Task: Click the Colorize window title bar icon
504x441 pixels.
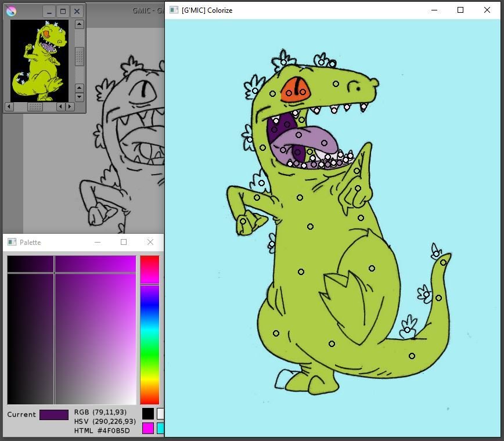Action: [174, 10]
